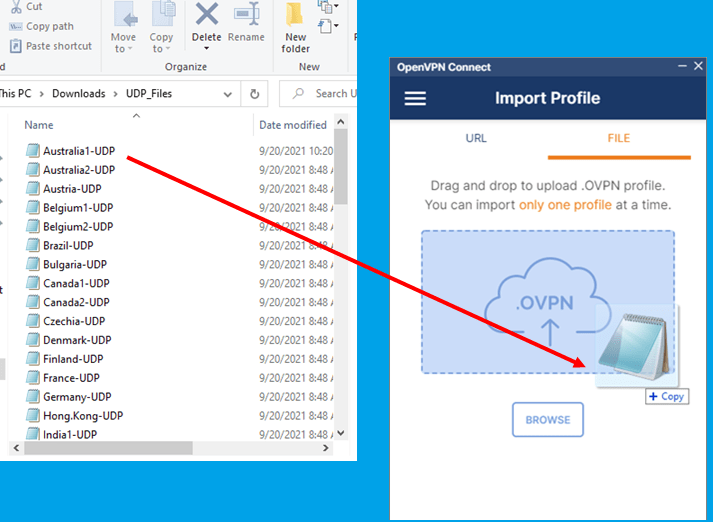
Task: Click the scroll up arrow of file list
Action: (x=341, y=122)
